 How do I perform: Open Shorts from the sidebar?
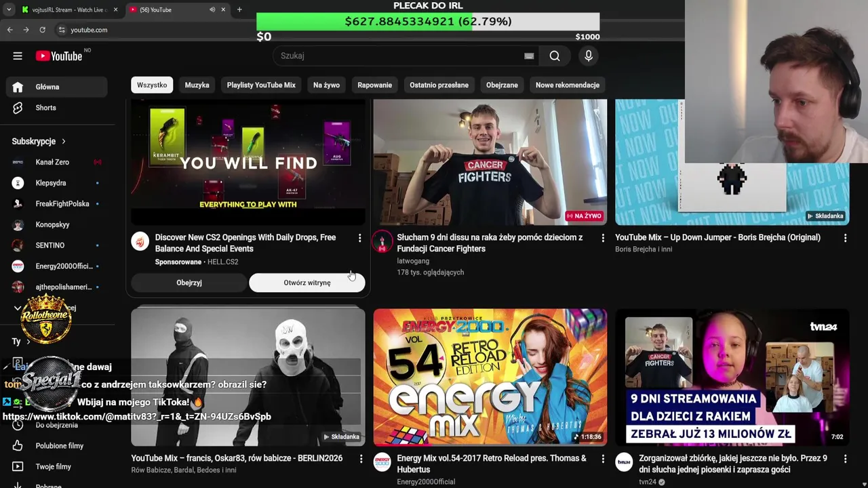[x=56, y=108]
